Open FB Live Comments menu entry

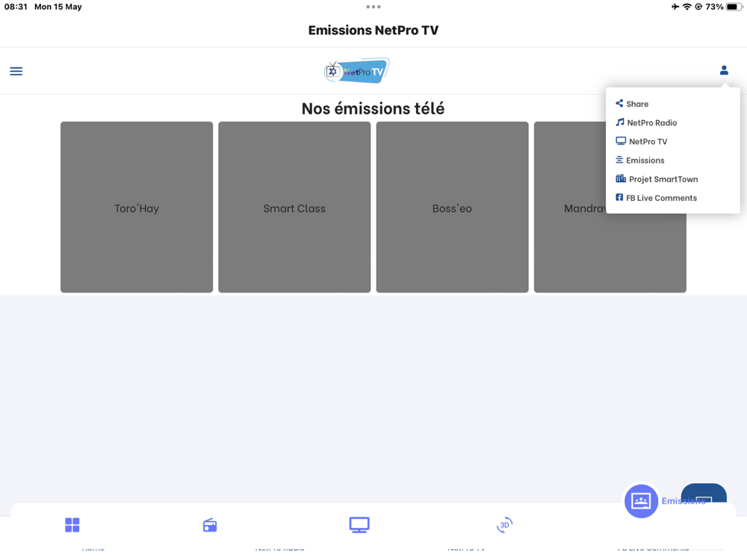coord(660,198)
